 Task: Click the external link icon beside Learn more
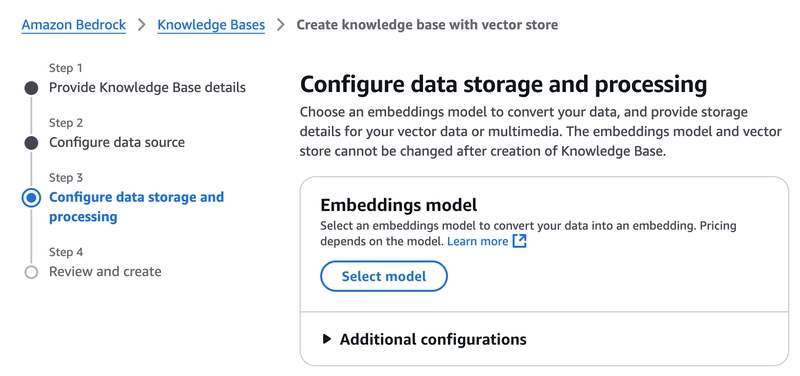[x=519, y=241]
